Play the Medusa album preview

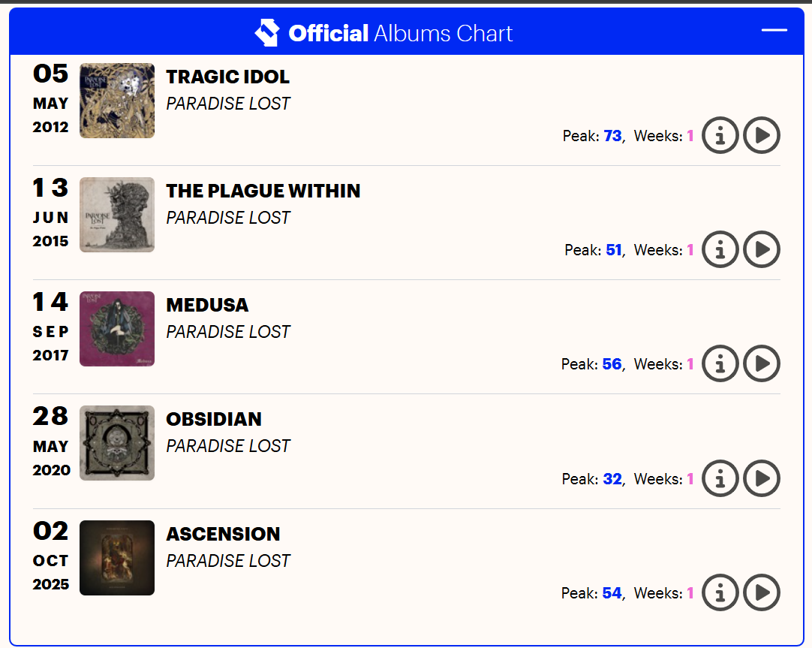tap(762, 364)
